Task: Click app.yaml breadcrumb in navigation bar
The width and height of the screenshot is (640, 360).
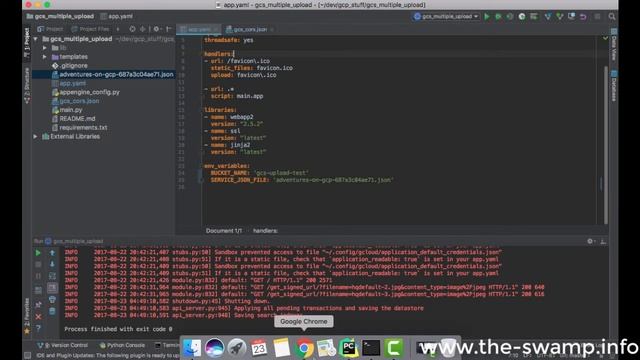Action: click(x=117, y=16)
